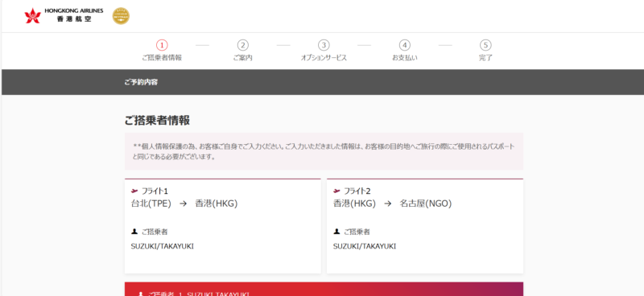Image resolution: width=644 pixels, height=296 pixels.
Task: Select step 5 完了
Action: point(485,51)
